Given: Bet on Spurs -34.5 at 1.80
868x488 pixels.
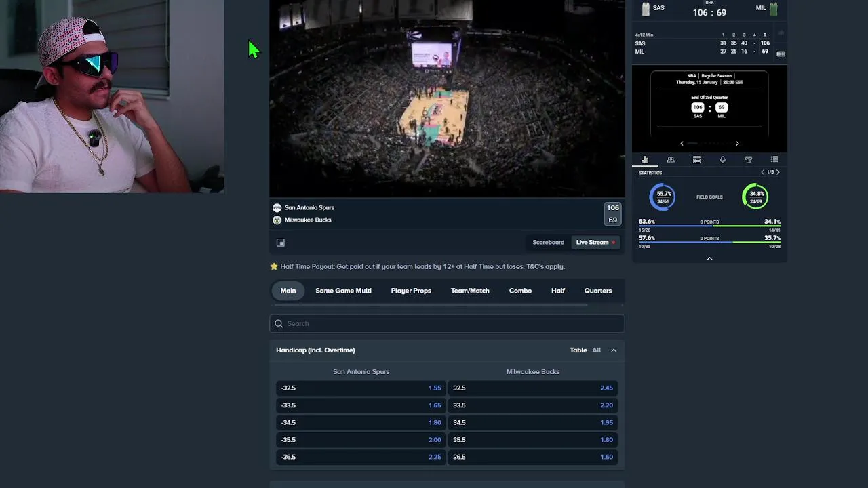Looking at the screenshot, I should point(361,423).
